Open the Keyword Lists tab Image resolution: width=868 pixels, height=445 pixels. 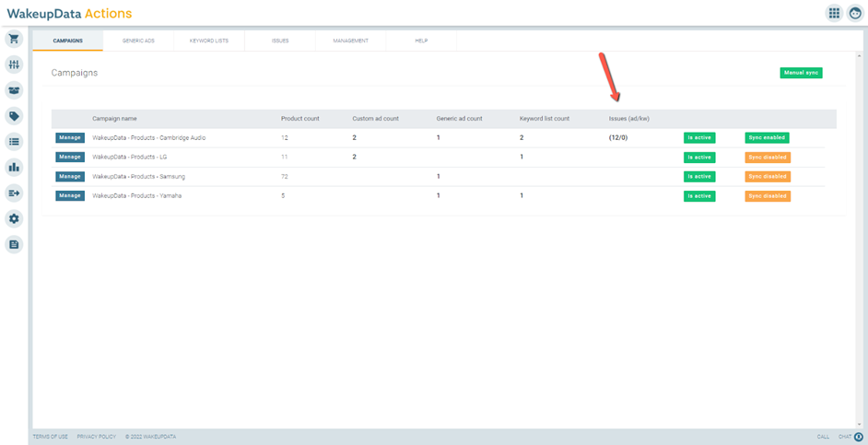[208, 41]
